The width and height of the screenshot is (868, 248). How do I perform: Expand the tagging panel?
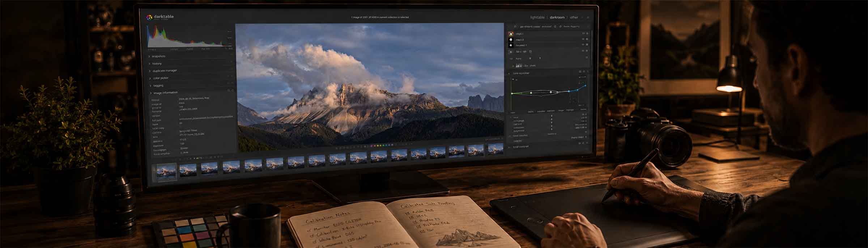point(158,86)
